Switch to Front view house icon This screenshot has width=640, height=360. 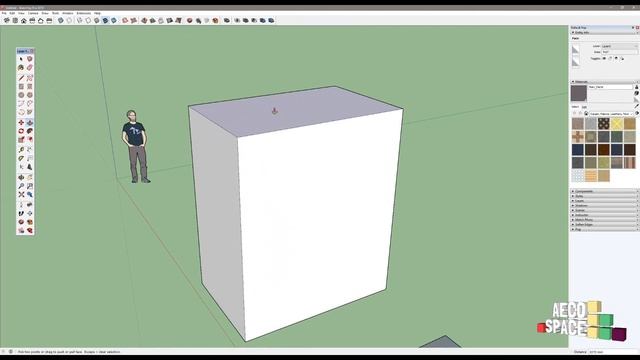pos(24,20)
